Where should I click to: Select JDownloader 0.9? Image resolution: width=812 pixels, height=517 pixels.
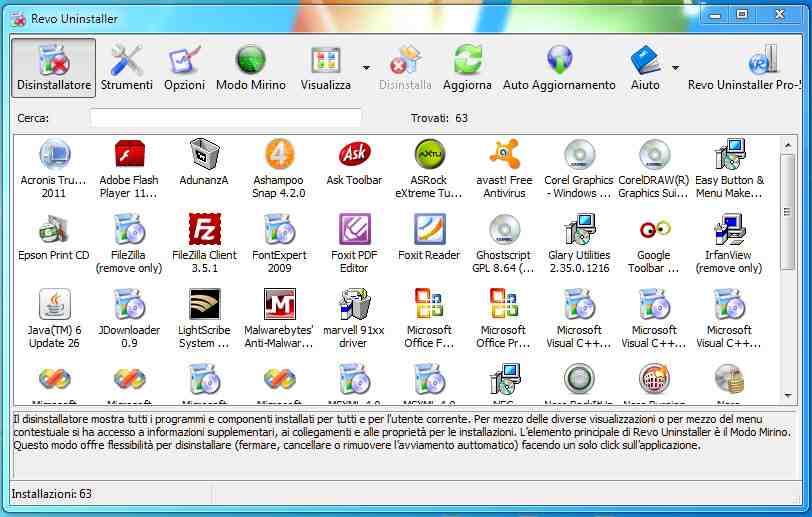click(x=129, y=319)
